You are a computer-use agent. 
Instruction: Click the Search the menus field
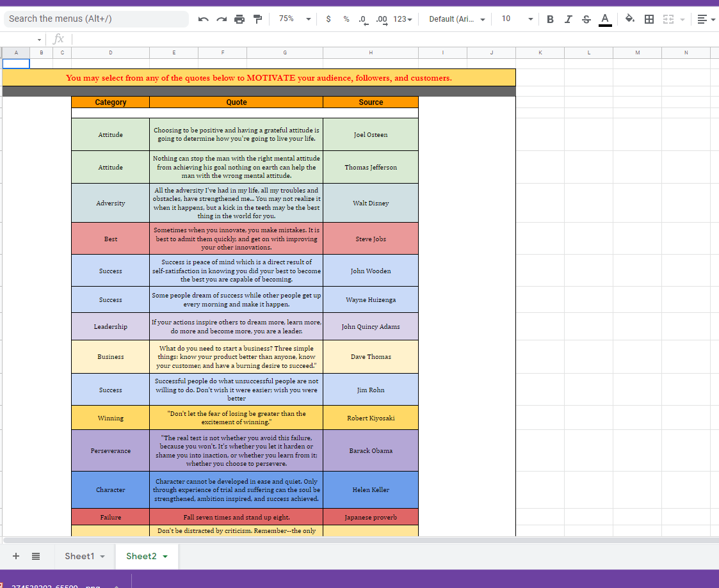[96, 19]
